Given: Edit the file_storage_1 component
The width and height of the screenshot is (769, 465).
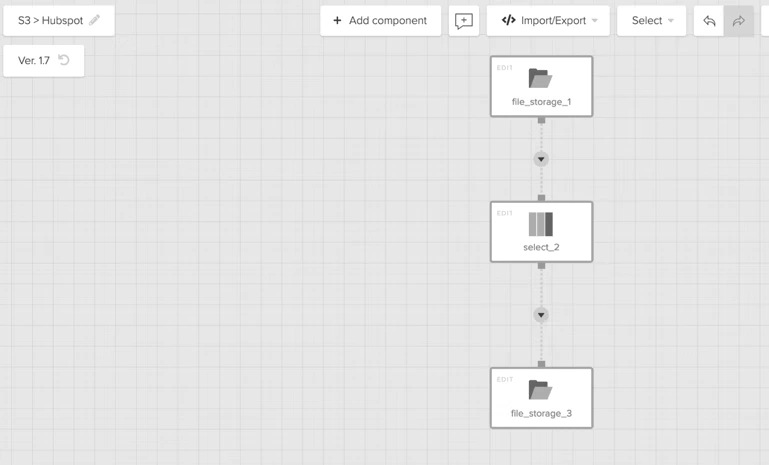Looking at the screenshot, I should coord(505,68).
